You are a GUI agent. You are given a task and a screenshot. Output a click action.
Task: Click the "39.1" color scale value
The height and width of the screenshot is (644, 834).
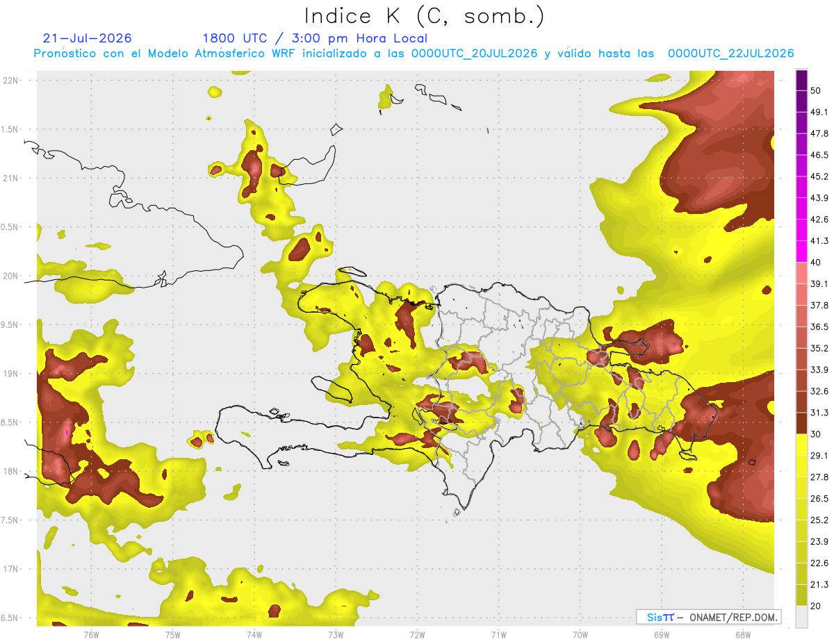click(x=819, y=283)
